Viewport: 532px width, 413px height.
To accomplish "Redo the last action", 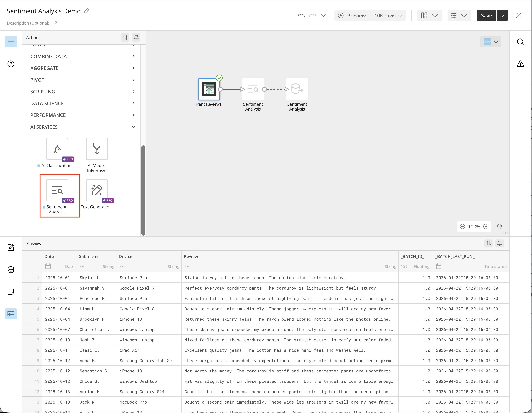I will tap(313, 16).
